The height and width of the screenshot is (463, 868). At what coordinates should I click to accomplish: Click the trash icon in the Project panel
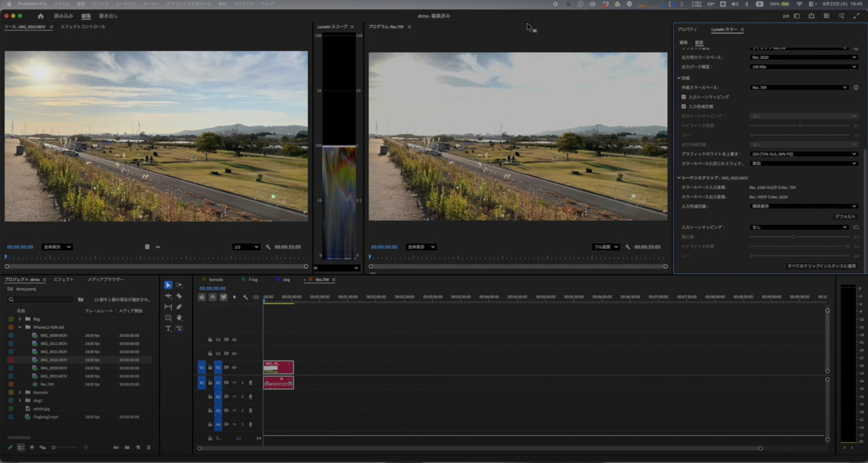[x=149, y=447]
